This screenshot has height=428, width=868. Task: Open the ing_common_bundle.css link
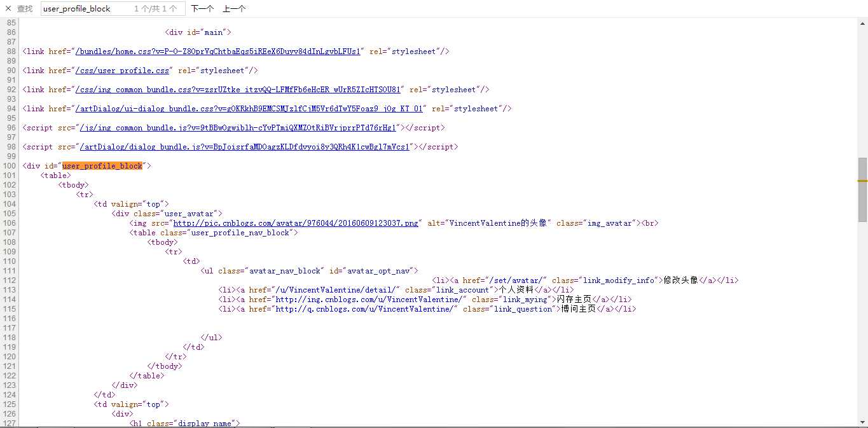click(238, 90)
